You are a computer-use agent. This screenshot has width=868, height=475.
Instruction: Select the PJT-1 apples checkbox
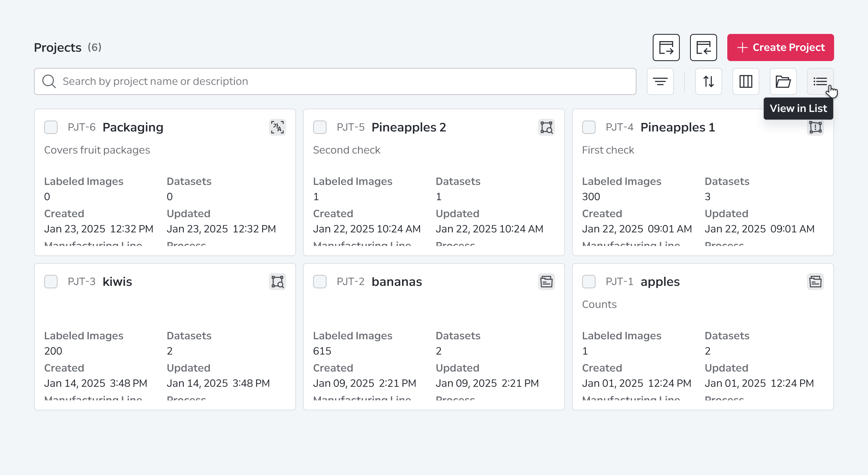(589, 282)
